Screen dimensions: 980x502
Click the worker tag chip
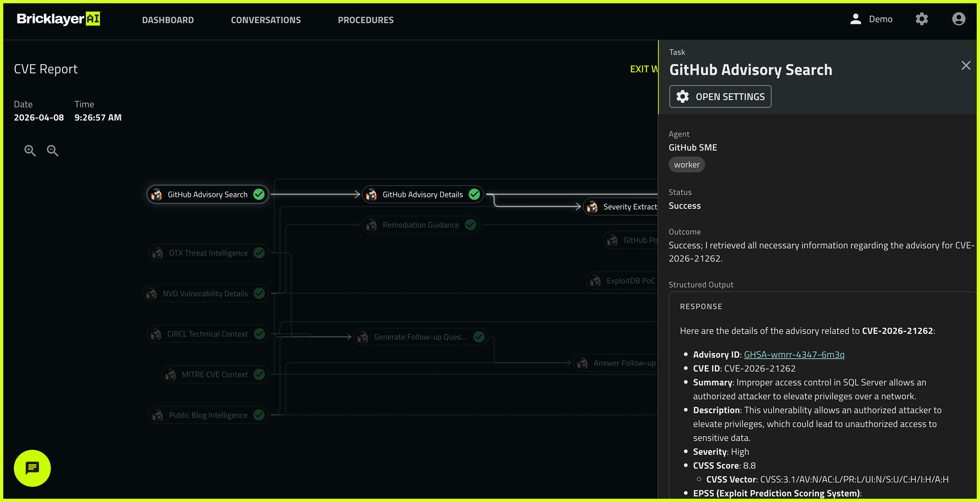point(686,164)
